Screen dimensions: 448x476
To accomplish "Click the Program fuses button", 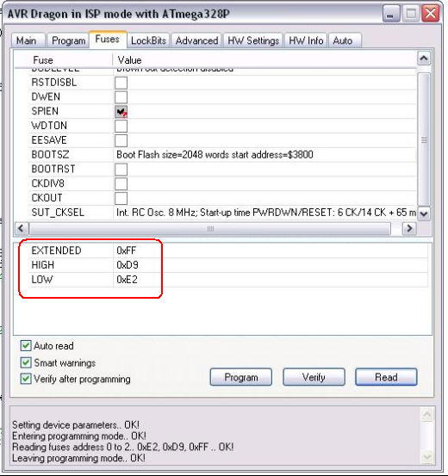I will (x=241, y=377).
